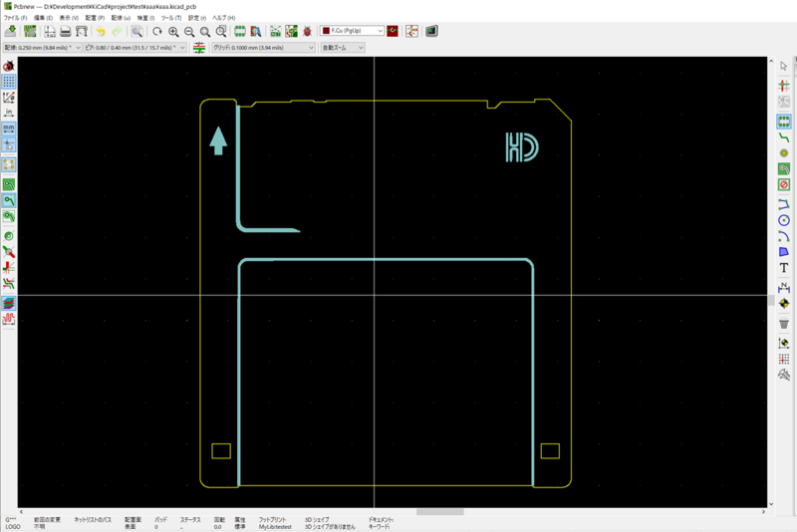Select the arrow pointer tool in right toolbar

784,66
